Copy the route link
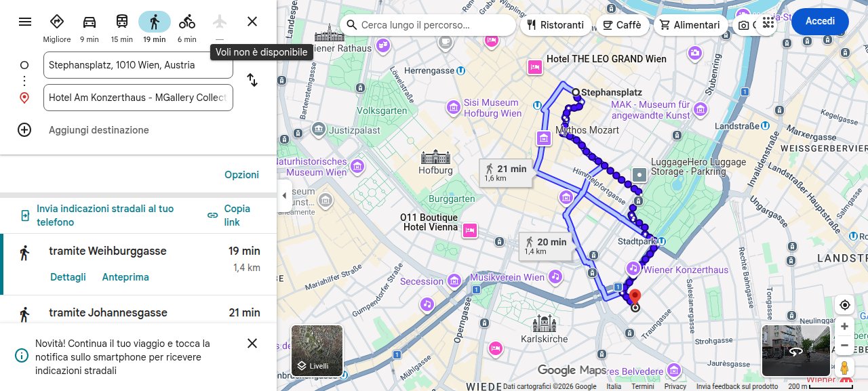868x391 pixels. 229,215
